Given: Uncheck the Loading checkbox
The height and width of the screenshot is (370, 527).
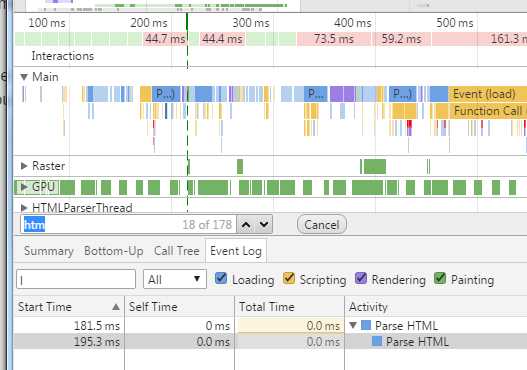Looking at the screenshot, I should (221, 279).
